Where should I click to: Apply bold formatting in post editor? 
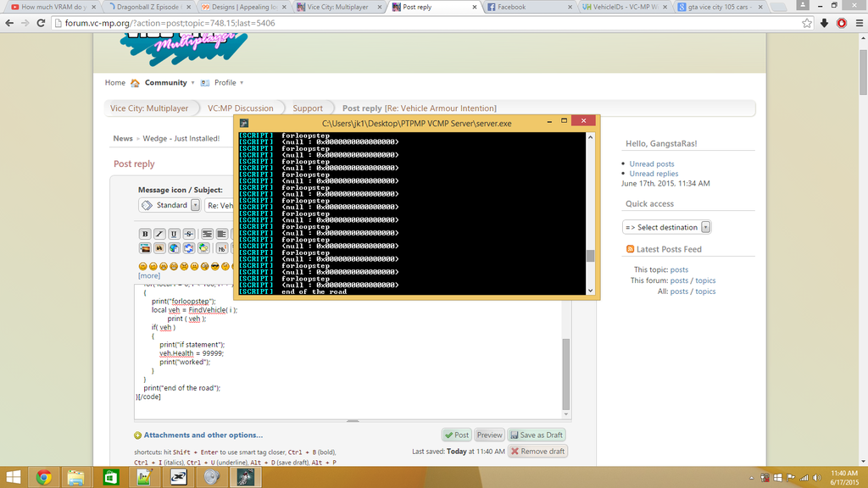coord(145,234)
